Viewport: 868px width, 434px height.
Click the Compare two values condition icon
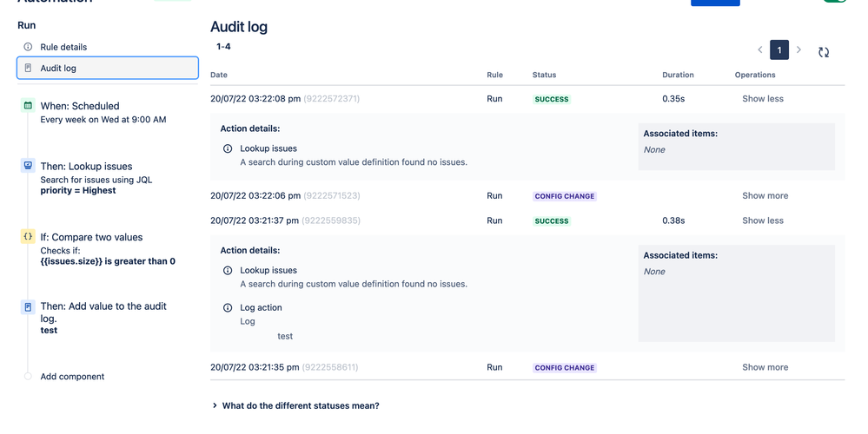point(28,236)
